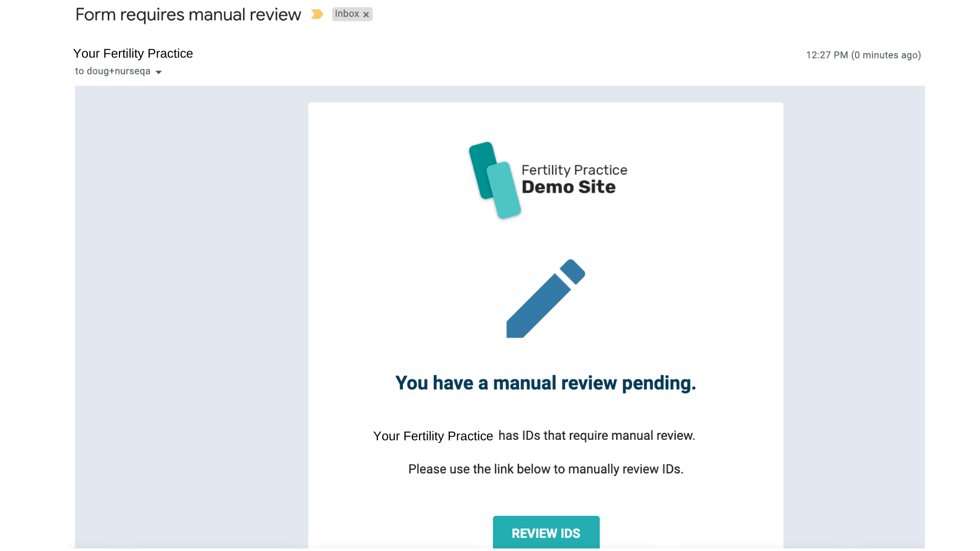
Task: Click the subject Form requires manual review
Action: coord(188,15)
